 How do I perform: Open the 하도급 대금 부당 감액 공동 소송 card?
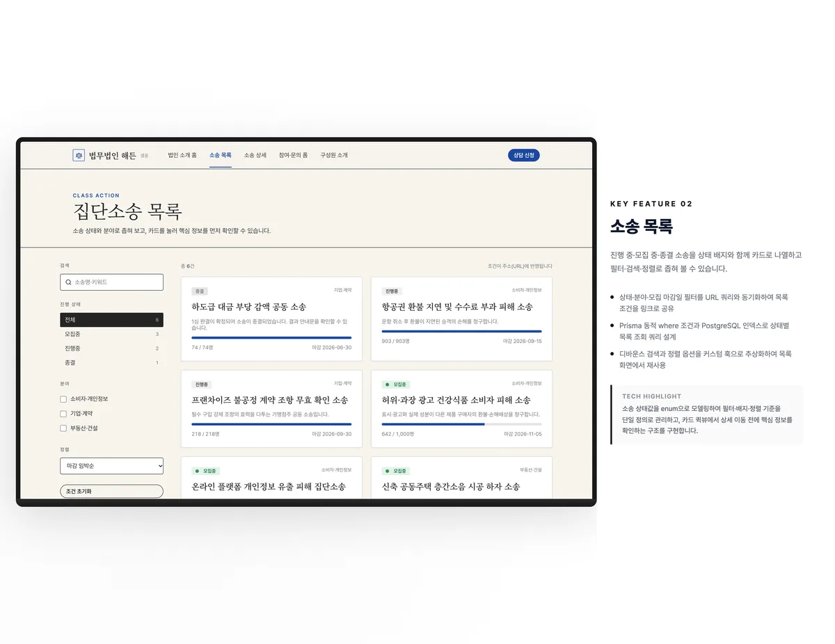point(271,319)
